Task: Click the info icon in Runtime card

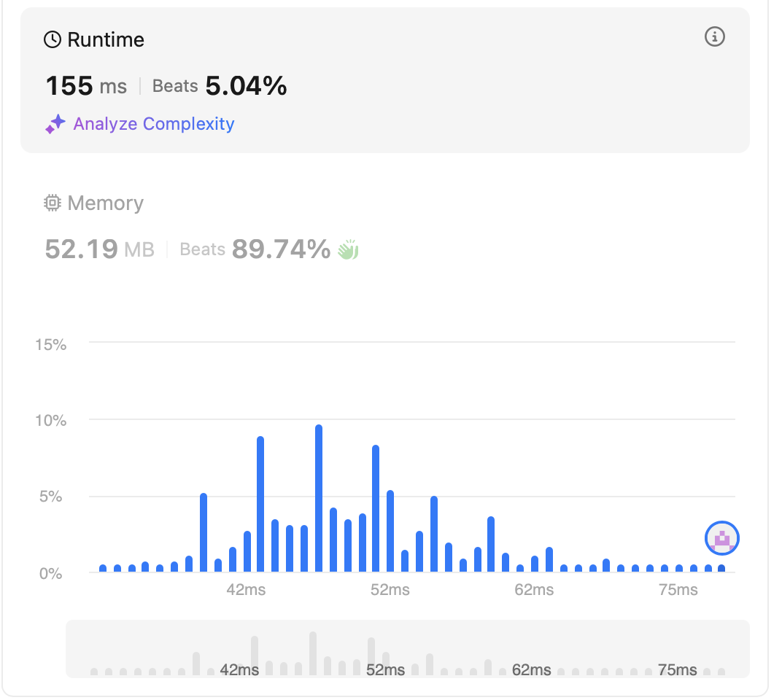Action: [x=715, y=37]
